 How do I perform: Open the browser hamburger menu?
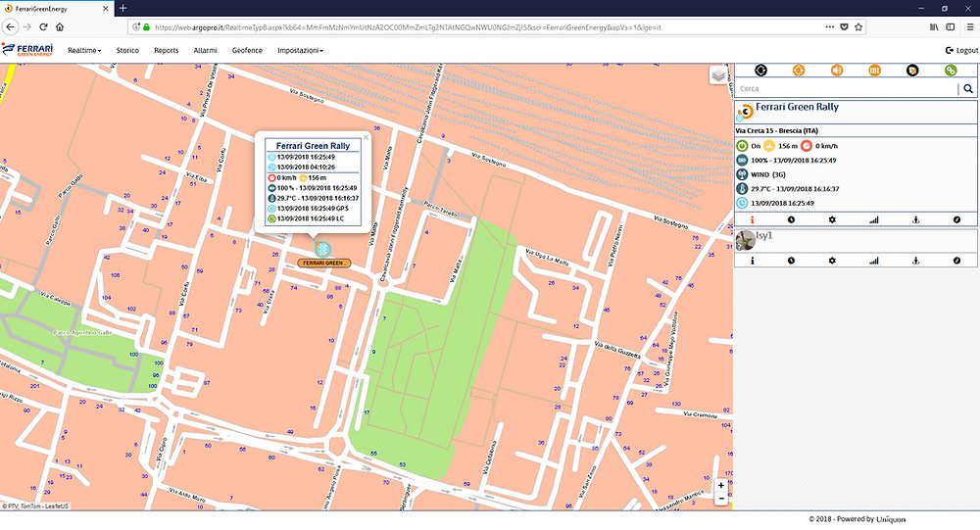(970, 26)
